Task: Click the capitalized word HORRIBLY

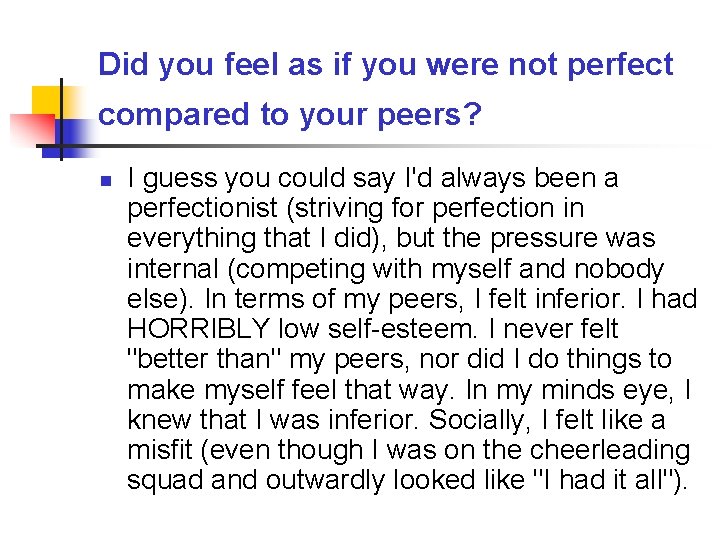Action: tap(198, 329)
